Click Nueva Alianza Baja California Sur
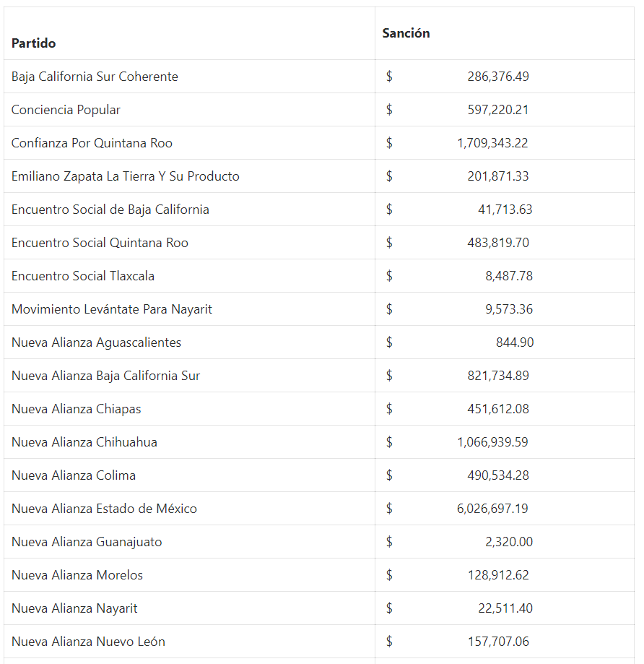 [x=105, y=376]
